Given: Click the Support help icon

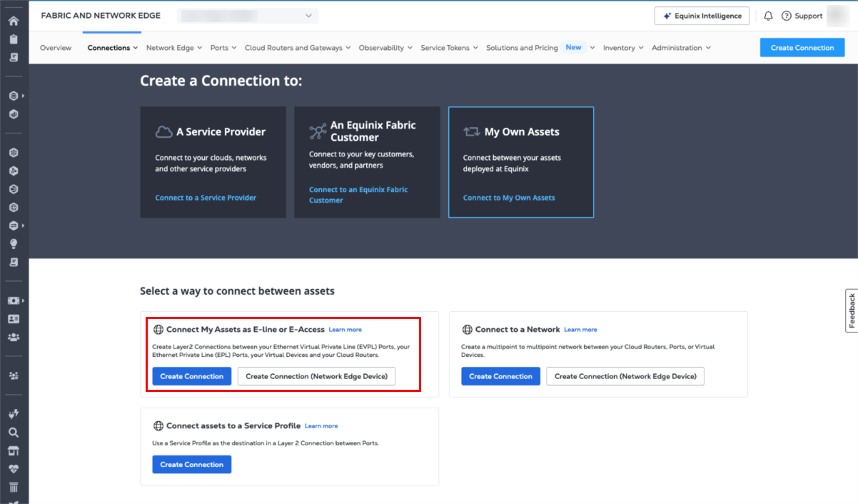Looking at the screenshot, I should tap(787, 16).
